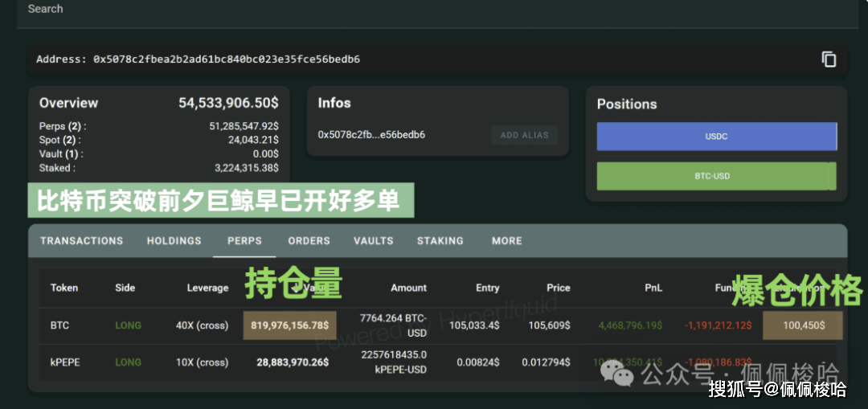
Task: Sort table by Entry column header
Action: pyautogui.click(x=487, y=288)
